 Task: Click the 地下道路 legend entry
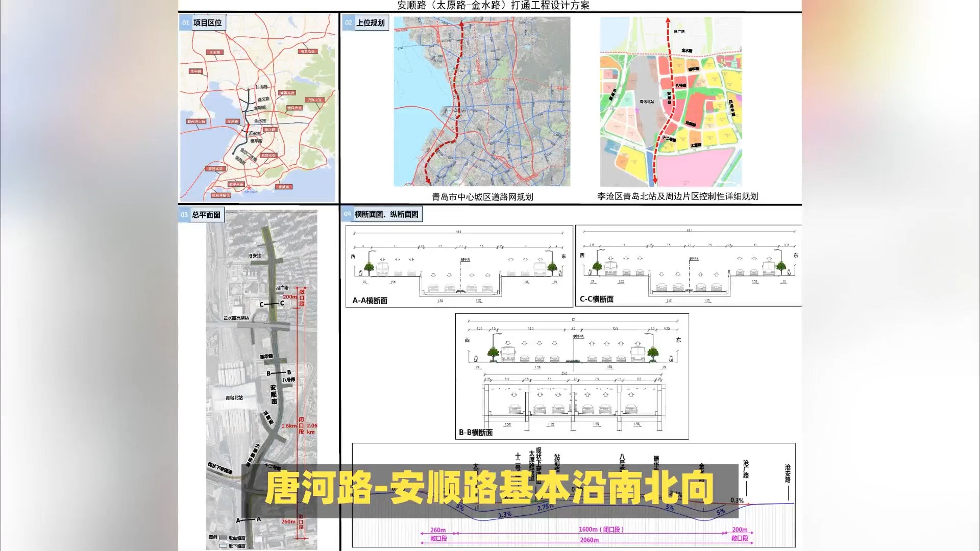(233, 546)
